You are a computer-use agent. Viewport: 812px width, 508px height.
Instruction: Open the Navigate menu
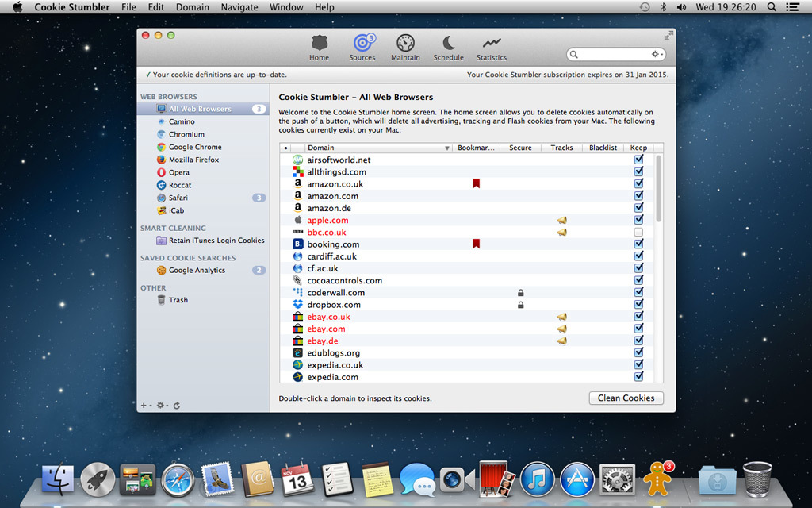[x=239, y=7]
